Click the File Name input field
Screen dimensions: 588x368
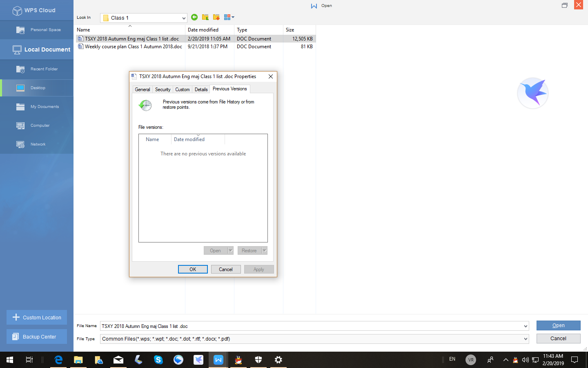[311, 326]
